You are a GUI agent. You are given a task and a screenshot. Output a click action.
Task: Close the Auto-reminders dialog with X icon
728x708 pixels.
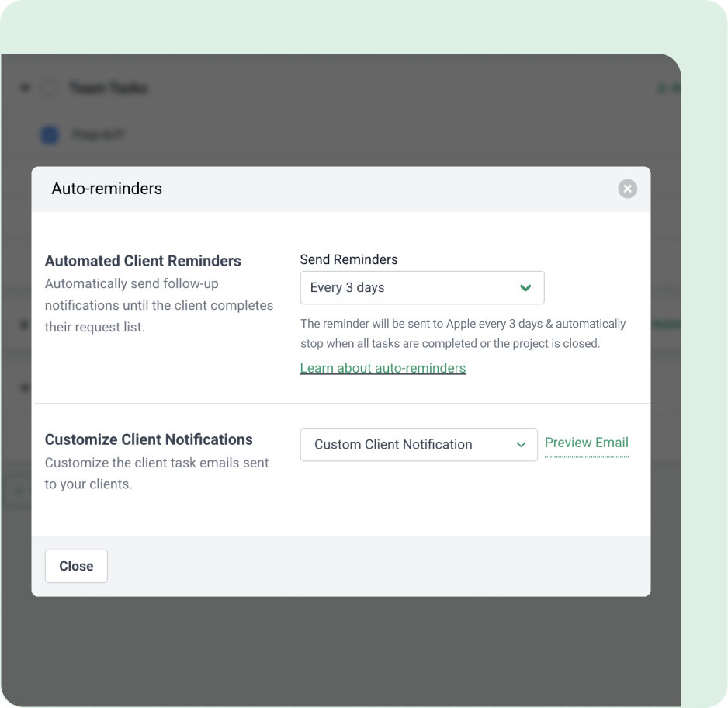tap(627, 189)
